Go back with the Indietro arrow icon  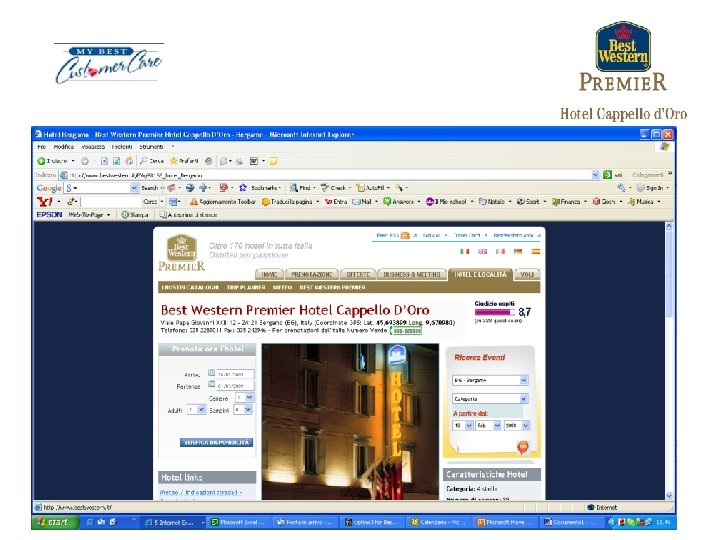(41, 161)
